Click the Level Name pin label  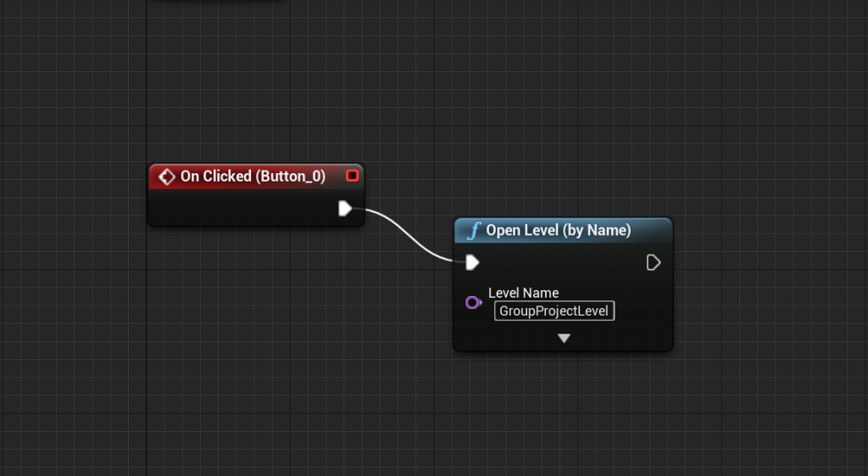coord(523,293)
